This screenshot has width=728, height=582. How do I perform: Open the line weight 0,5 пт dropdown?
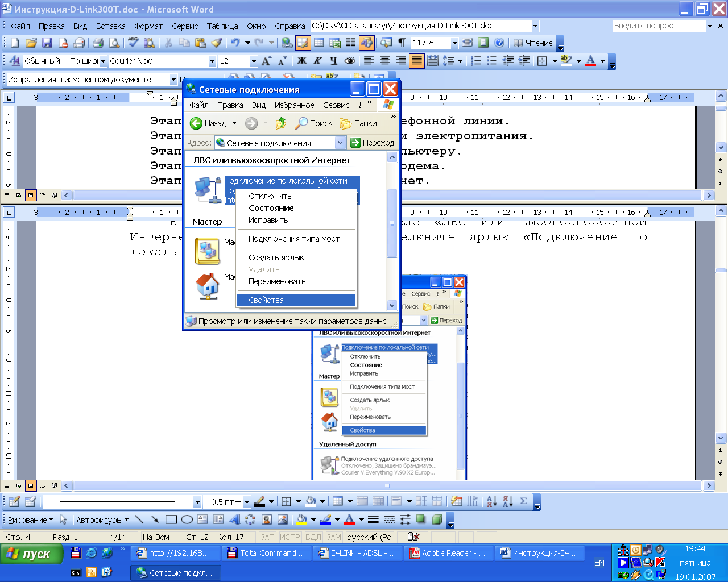point(247,502)
